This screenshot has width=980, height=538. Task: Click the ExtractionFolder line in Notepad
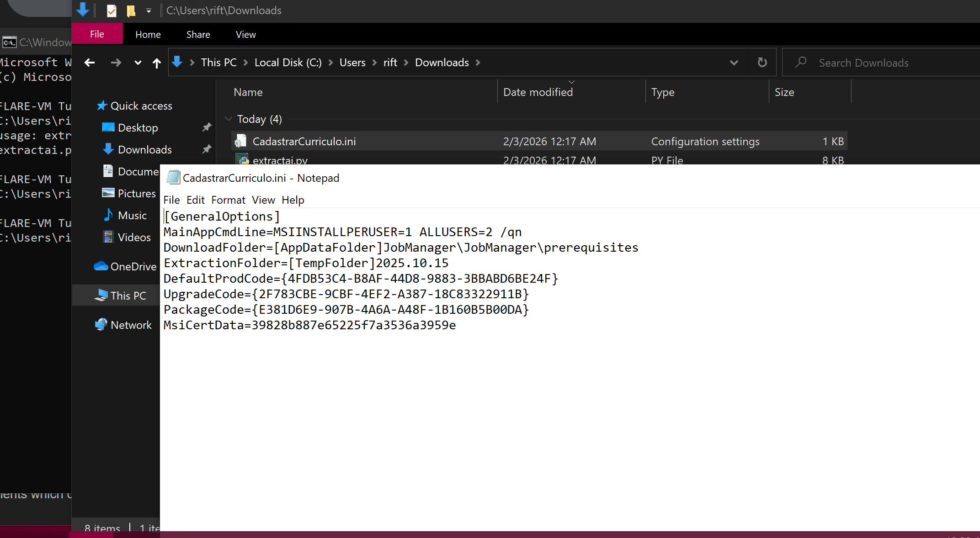pyautogui.click(x=306, y=263)
